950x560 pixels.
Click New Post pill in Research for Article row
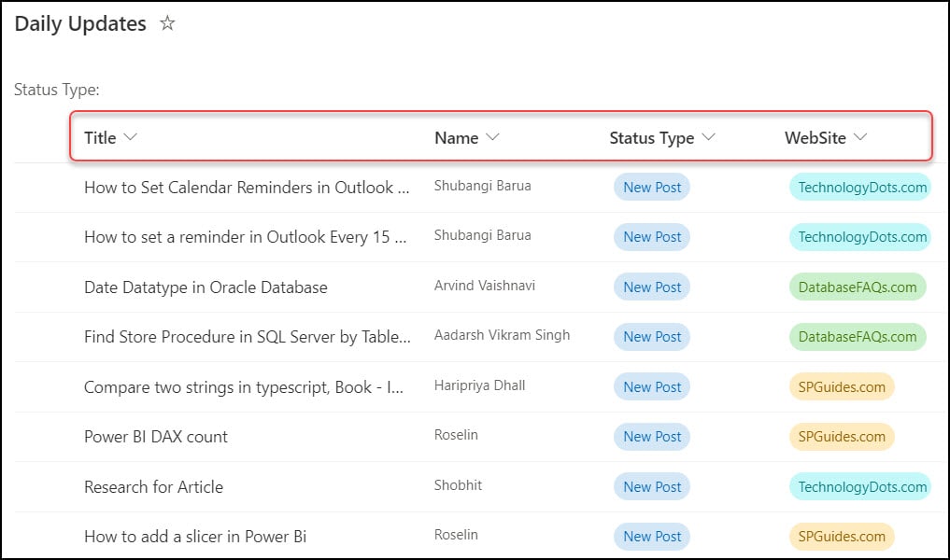(652, 487)
